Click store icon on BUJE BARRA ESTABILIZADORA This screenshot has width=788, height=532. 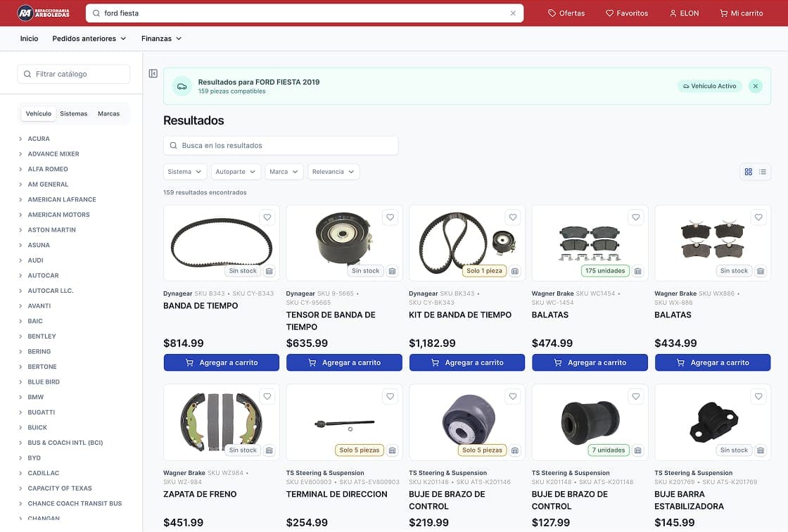coord(761,450)
